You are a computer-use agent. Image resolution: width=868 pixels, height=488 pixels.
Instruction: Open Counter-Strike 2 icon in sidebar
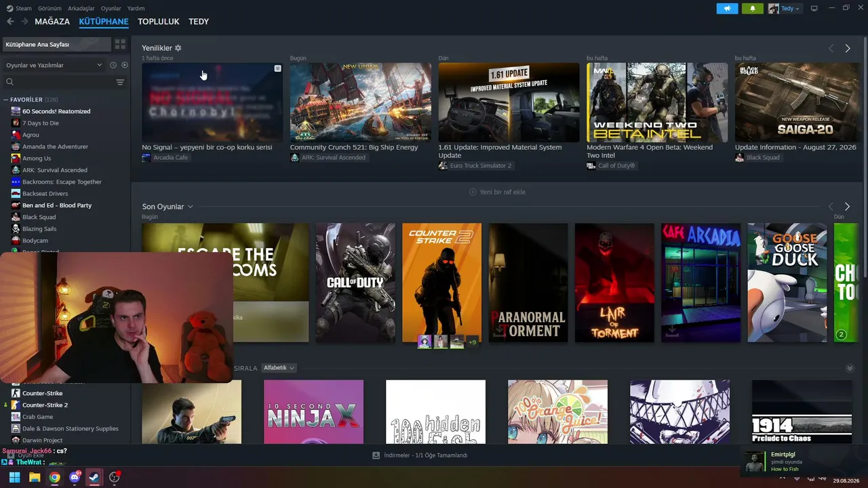click(x=16, y=405)
